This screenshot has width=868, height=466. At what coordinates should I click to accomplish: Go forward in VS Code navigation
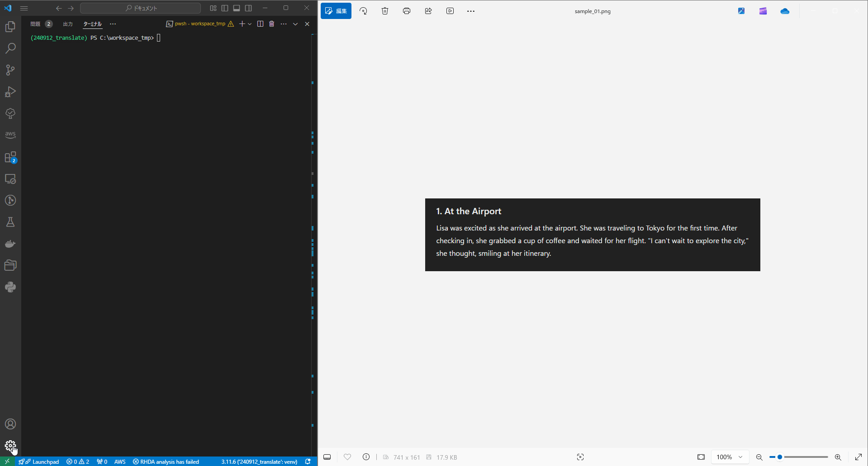click(71, 8)
